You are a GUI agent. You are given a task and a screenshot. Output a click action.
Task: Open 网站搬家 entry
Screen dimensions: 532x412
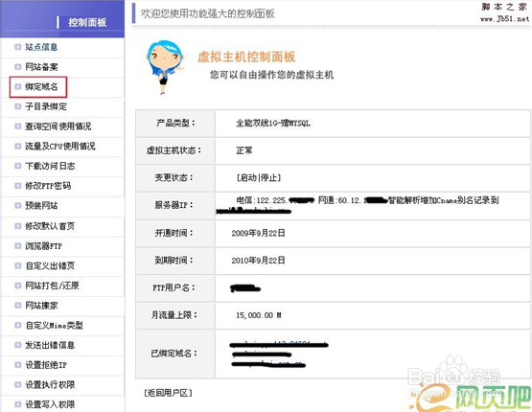(x=41, y=306)
